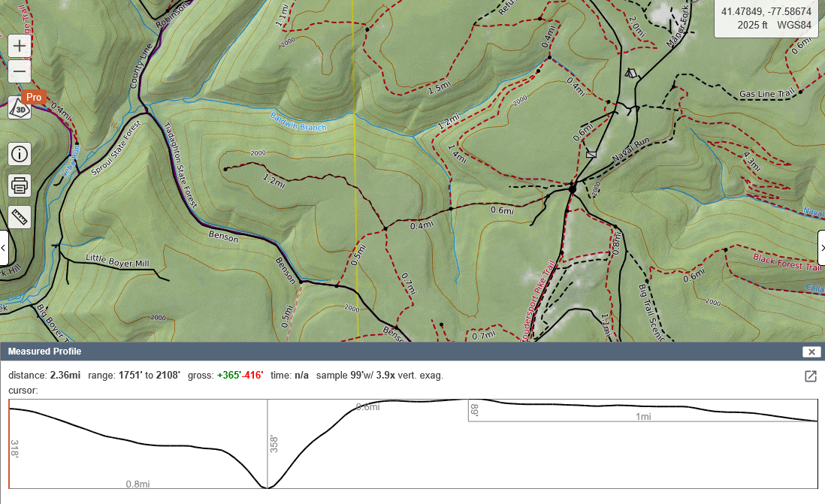Expand the left side panel arrow
Image resolution: width=825 pixels, height=504 pixels.
click(4, 248)
